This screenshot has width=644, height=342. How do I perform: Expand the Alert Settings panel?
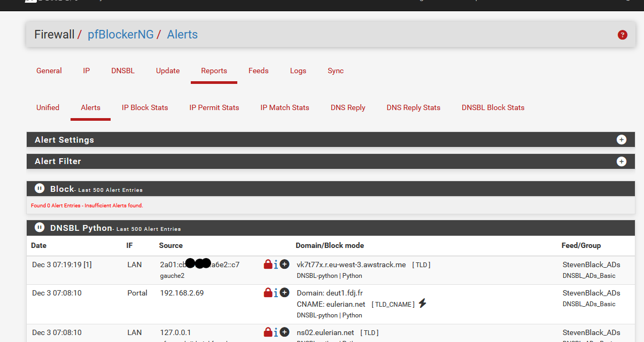point(621,139)
